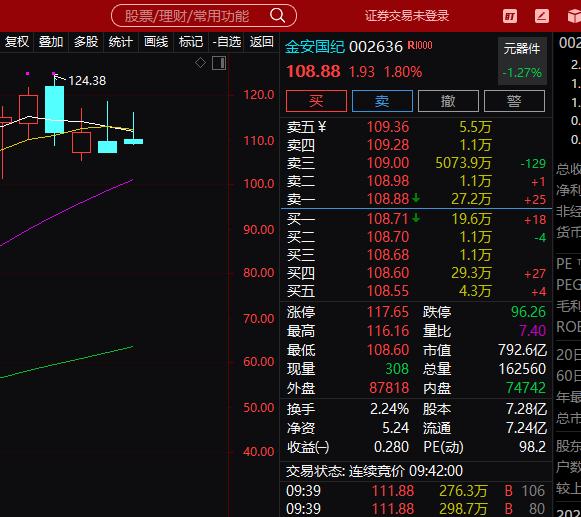Image resolution: width=581 pixels, height=517 pixels.
Task: Click the 内盘 value 74742
Action: click(526, 388)
